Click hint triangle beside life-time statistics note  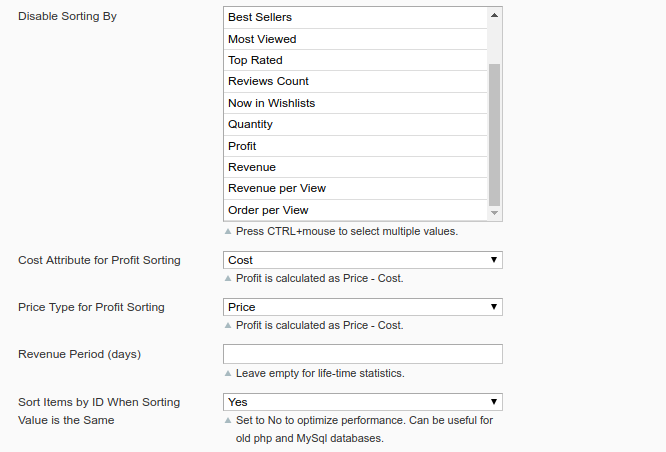228,373
